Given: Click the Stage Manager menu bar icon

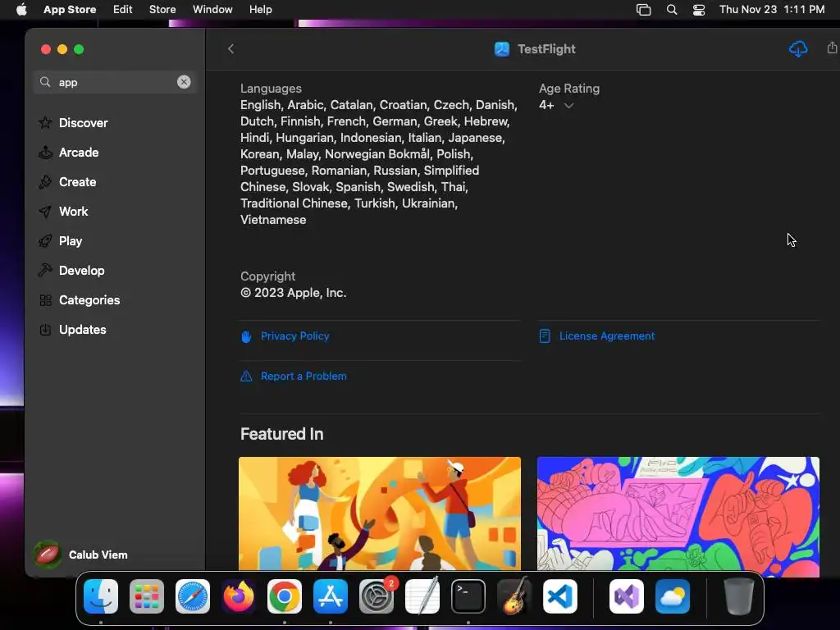Looking at the screenshot, I should (643, 10).
